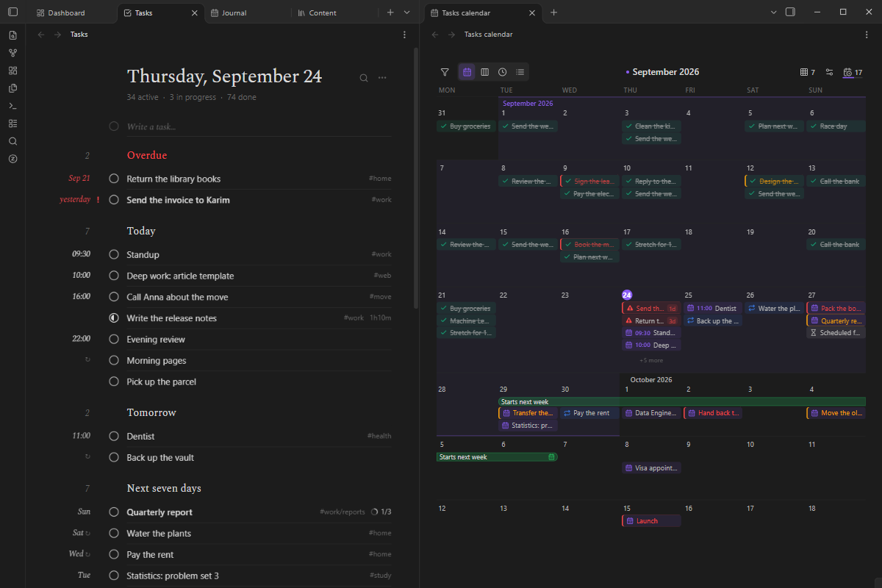Open the Launch event on October 15
882x588 pixels.
tap(651, 521)
